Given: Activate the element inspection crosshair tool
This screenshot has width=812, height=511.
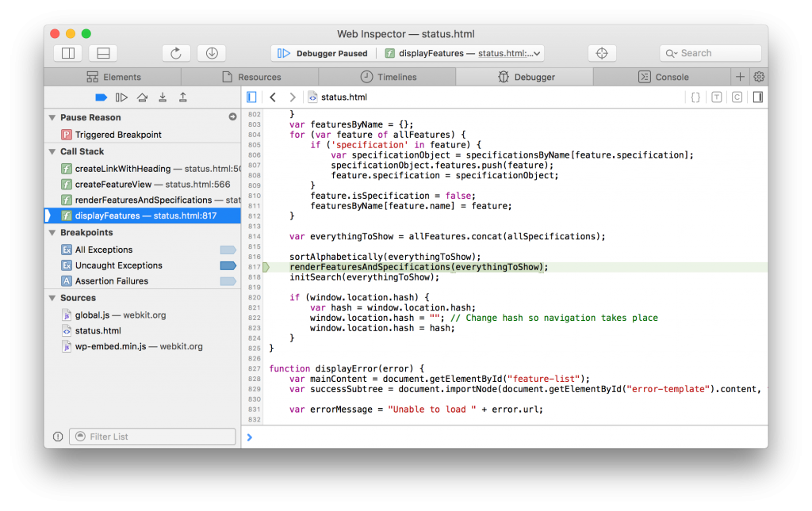Looking at the screenshot, I should point(602,53).
